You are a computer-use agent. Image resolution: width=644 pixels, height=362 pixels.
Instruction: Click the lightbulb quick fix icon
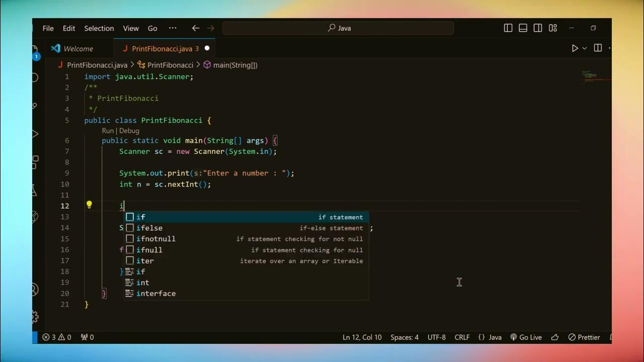click(89, 205)
